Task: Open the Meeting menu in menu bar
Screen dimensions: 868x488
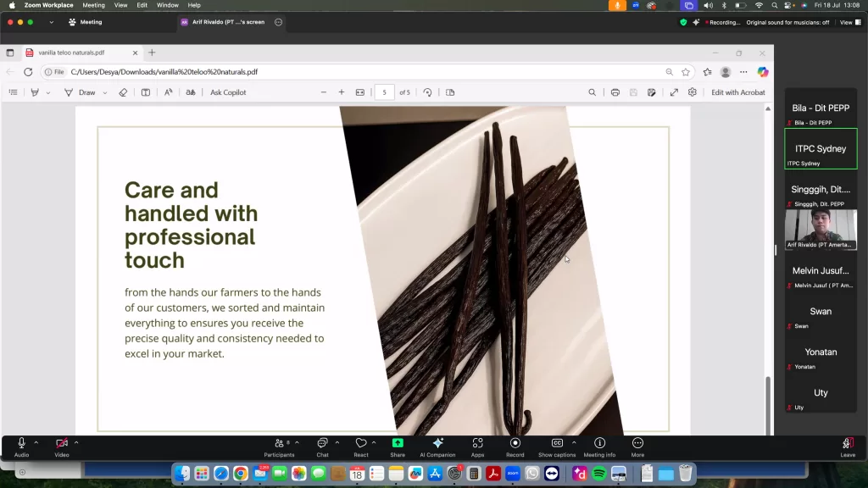Action: point(93,5)
